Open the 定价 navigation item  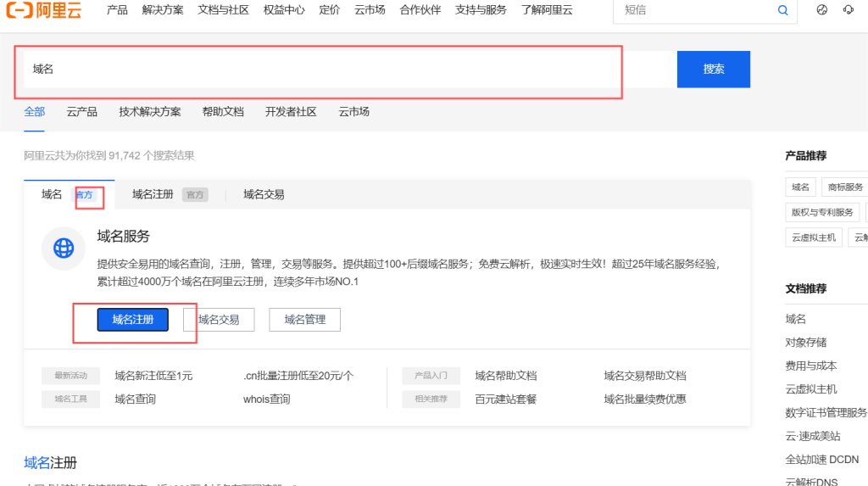[330, 10]
